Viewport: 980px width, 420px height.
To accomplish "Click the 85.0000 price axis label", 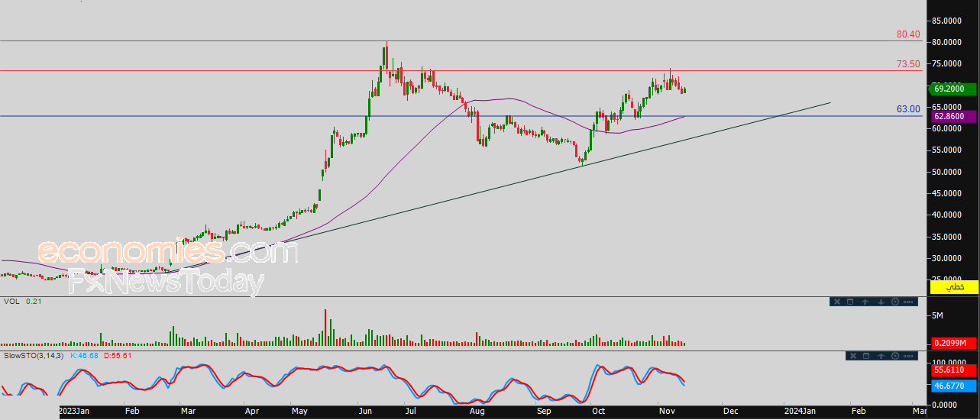I will pos(948,21).
